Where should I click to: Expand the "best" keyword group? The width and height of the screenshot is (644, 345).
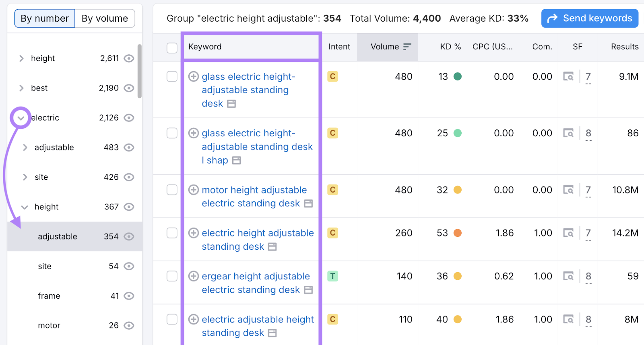pos(21,88)
